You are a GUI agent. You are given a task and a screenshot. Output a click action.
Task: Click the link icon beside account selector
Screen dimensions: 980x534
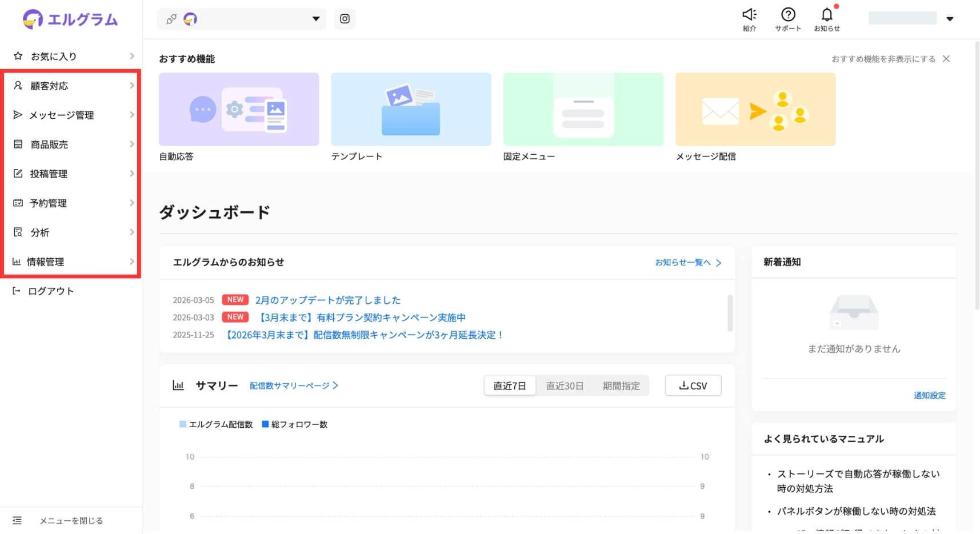[x=171, y=19]
